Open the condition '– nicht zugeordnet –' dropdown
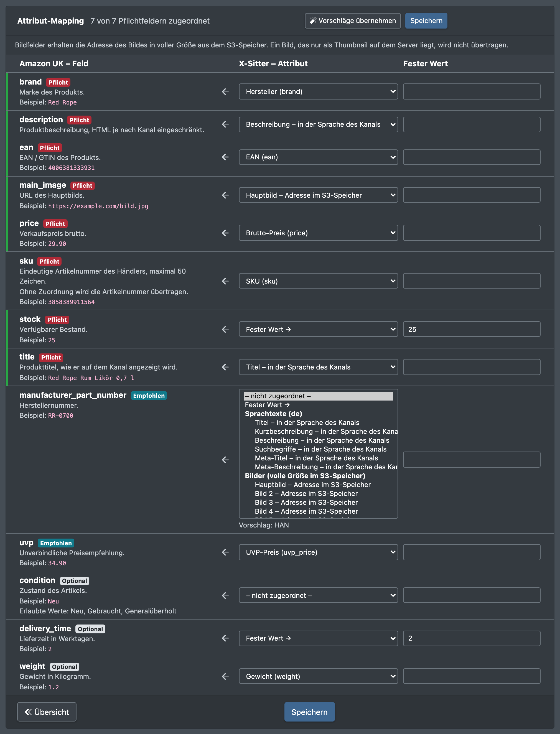The height and width of the screenshot is (734, 560). tap(318, 595)
